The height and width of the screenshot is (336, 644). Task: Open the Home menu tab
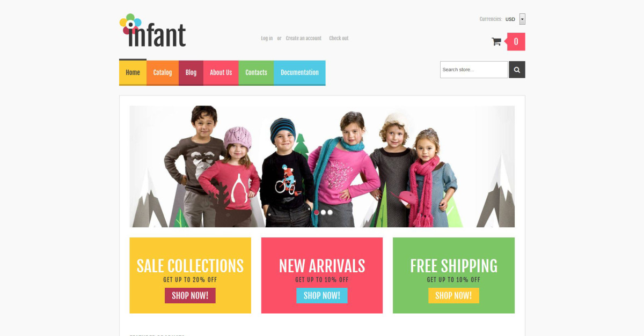point(133,72)
